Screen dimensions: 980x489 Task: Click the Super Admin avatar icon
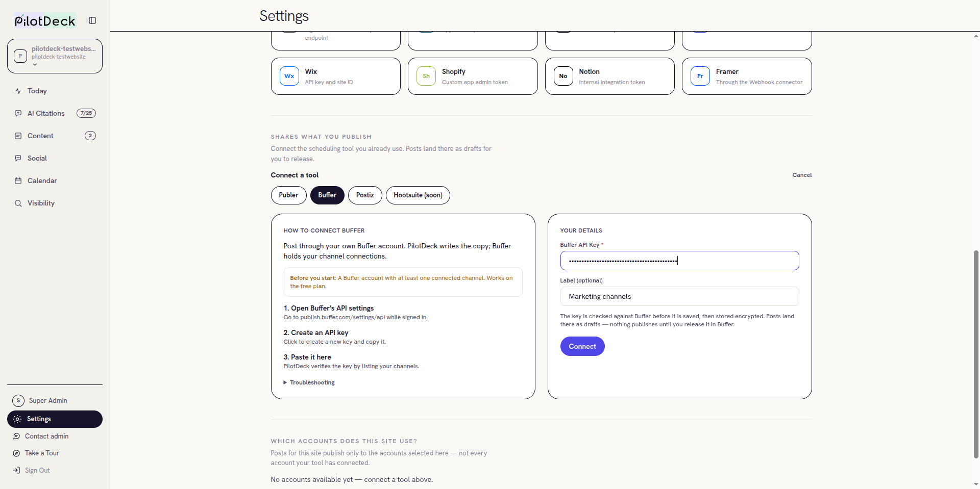tap(18, 400)
